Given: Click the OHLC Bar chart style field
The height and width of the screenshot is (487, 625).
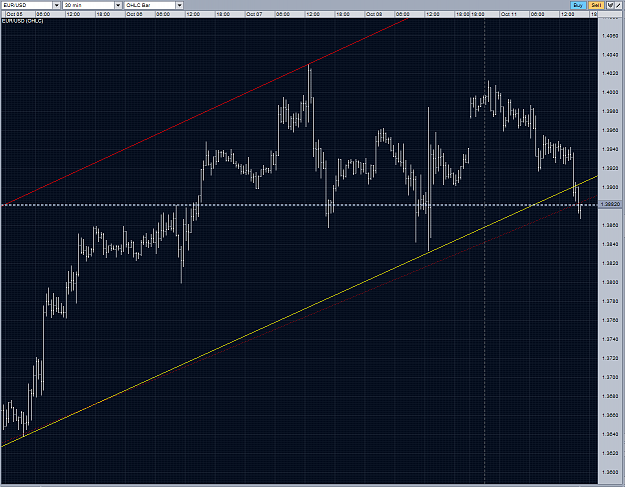Looking at the screenshot, I should coord(150,5).
